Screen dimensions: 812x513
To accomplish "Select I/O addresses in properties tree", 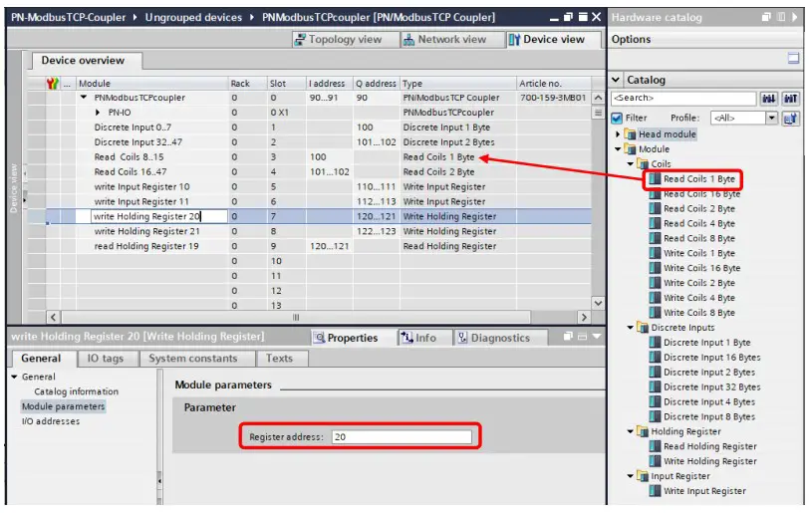I will 51,422.
